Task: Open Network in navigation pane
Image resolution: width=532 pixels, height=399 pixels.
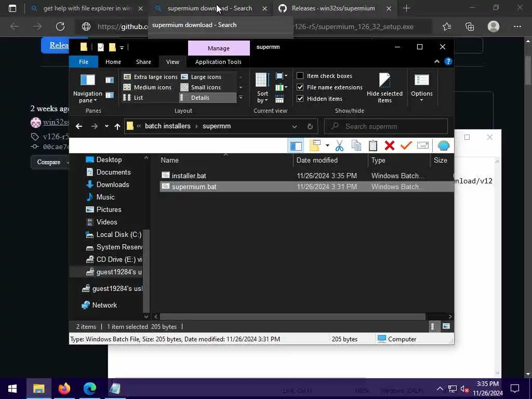Action: tap(104, 305)
